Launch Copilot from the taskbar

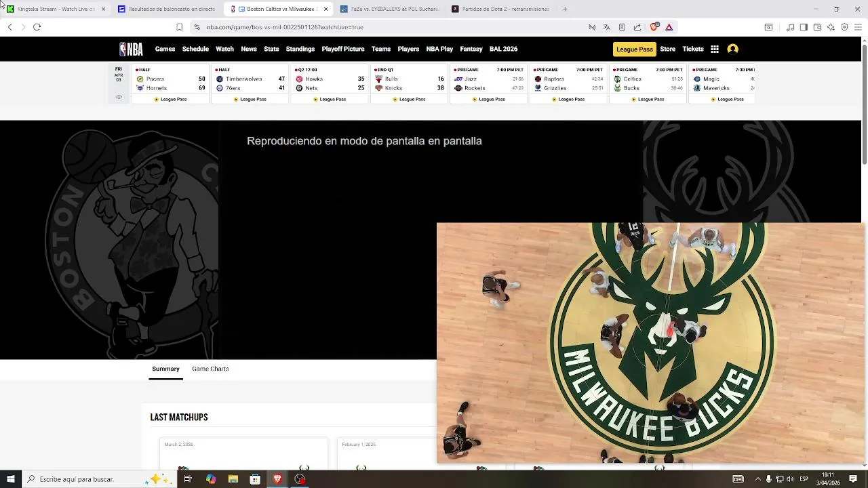(x=211, y=479)
